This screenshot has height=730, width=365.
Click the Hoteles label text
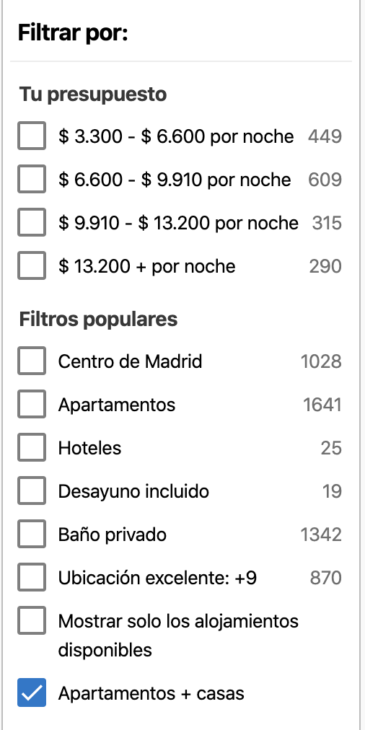tap(89, 448)
